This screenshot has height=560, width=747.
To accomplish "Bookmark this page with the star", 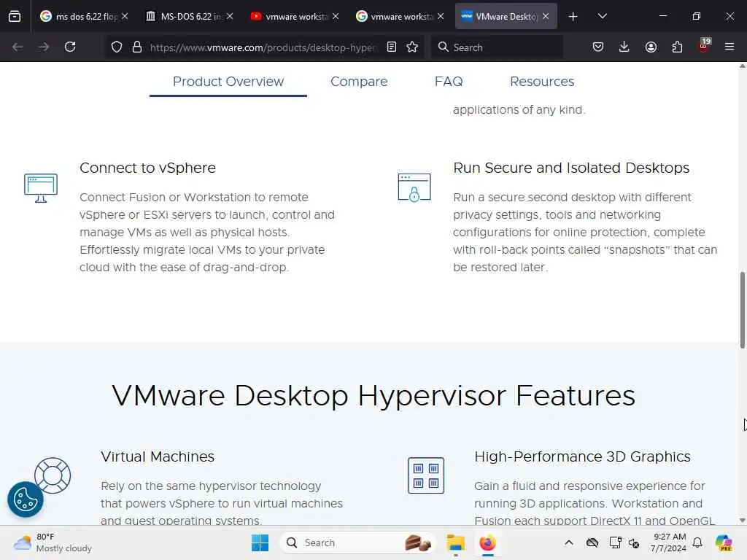I will (412, 47).
